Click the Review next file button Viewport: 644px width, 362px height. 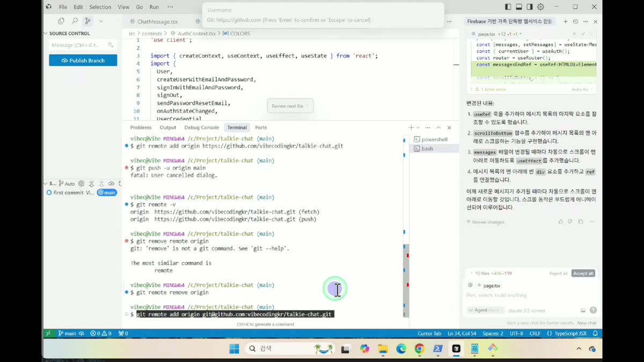tap(290, 106)
